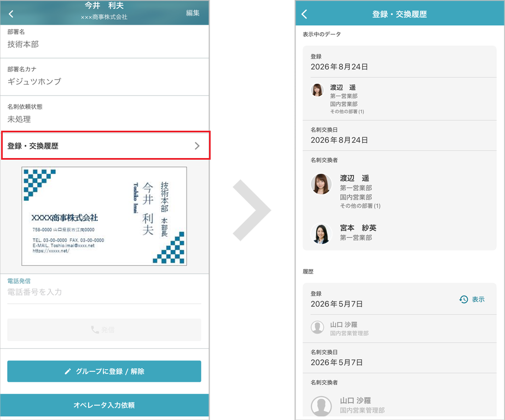Image resolution: width=505 pixels, height=420 pixels.
Task: Tap その他の部署 (1) under first 渡辺 遥
Action: pyautogui.click(x=347, y=112)
